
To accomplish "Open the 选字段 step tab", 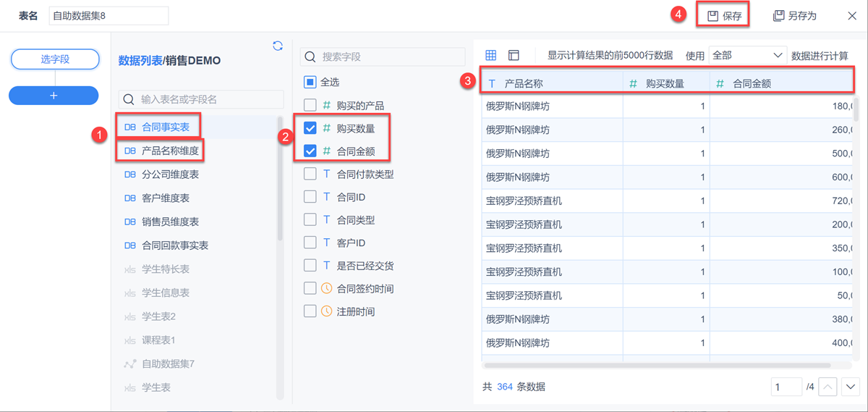I will pos(55,59).
